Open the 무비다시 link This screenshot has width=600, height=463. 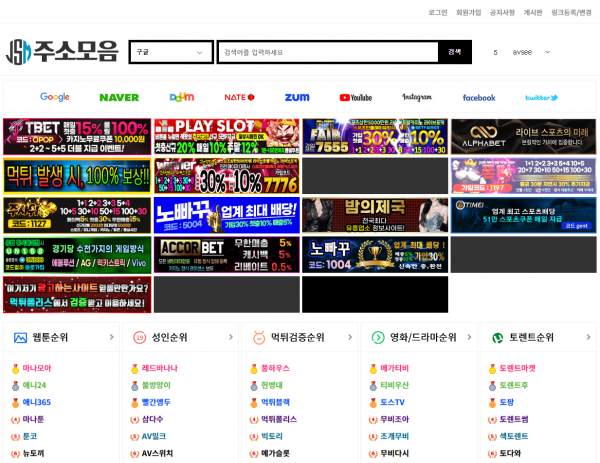pos(395,453)
